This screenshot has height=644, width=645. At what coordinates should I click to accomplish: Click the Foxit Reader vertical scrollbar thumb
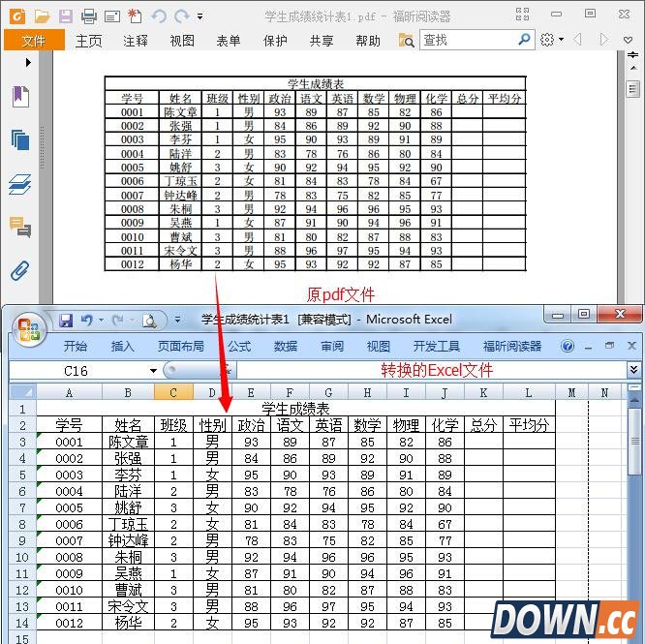tap(632, 89)
